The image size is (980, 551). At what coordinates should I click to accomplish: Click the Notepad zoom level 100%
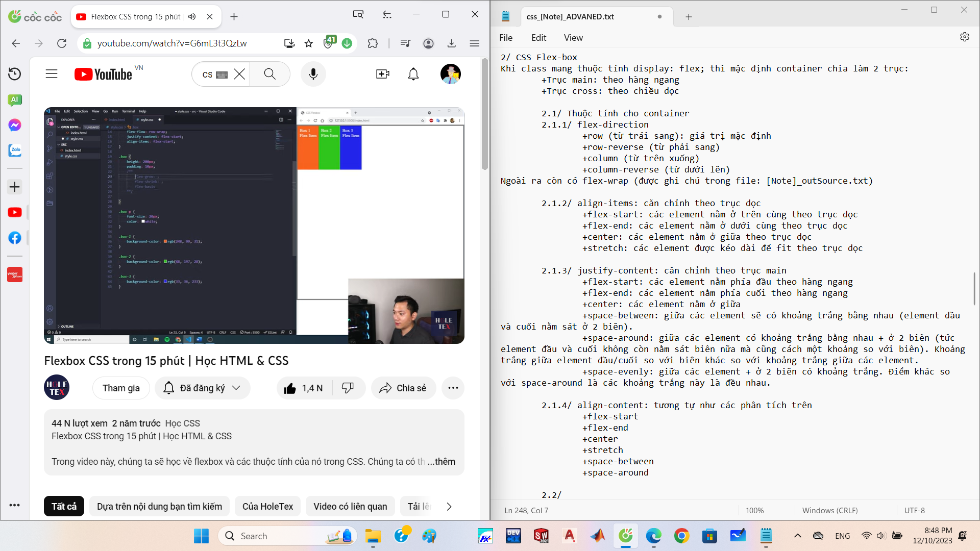pyautogui.click(x=754, y=511)
